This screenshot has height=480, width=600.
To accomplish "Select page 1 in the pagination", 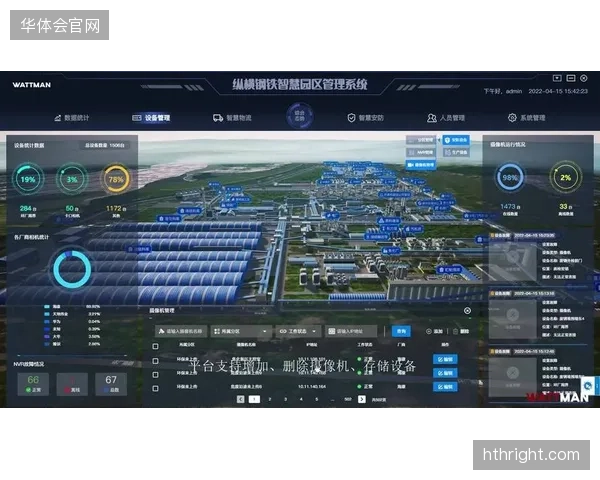I will (254, 399).
